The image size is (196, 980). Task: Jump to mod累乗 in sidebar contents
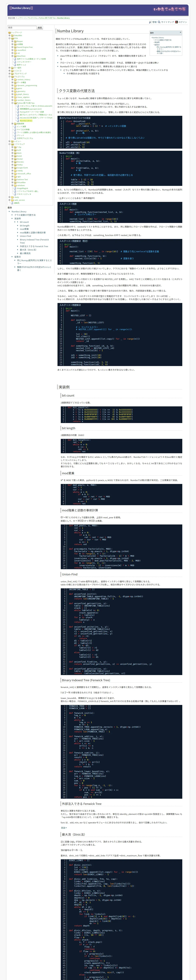coord(24,229)
